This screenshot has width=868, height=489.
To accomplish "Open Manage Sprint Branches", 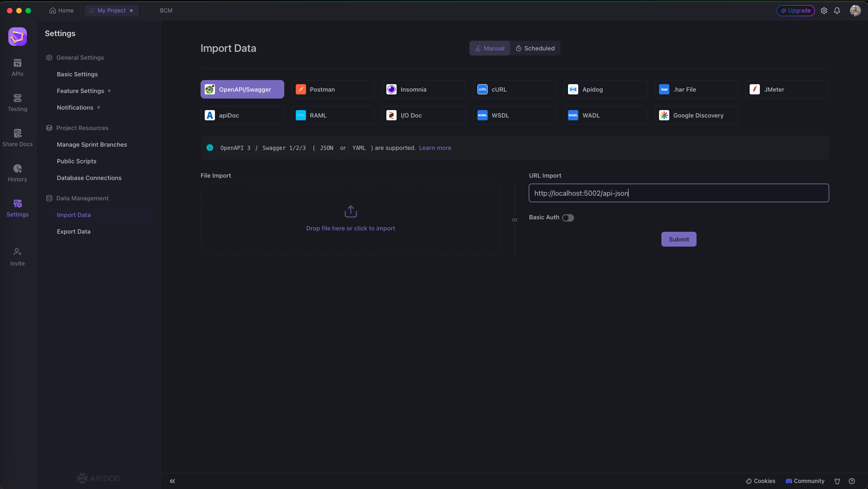I will (92, 144).
